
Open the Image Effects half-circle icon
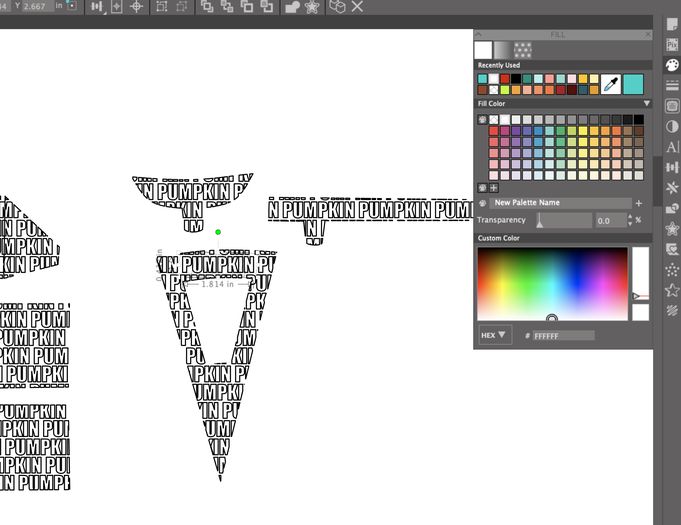click(672, 127)
